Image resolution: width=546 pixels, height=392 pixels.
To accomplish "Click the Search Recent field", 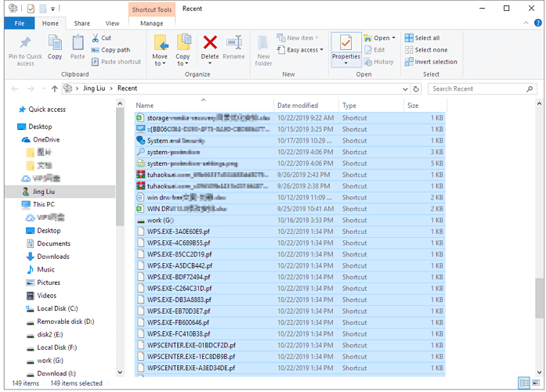I will [481, 88].
